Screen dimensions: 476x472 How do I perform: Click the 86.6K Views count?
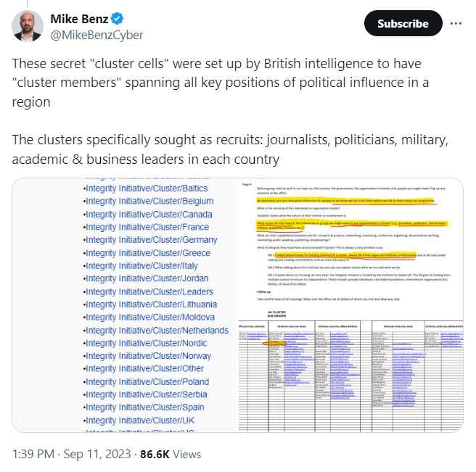170,454
